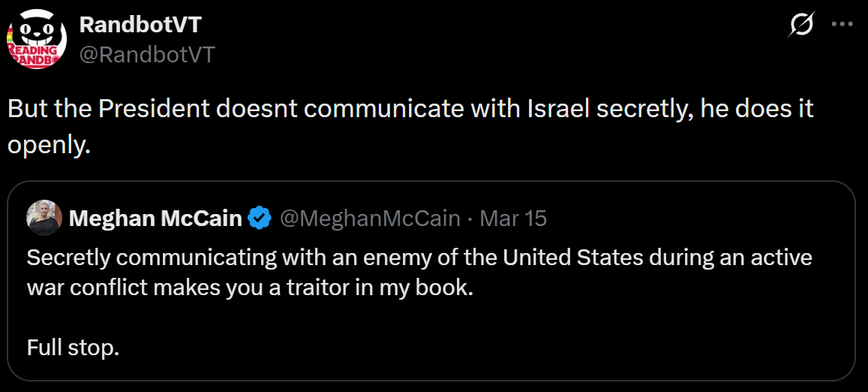Click Meghan McCain's small profile picture
The width and height of the screenshot is (868, 392).
click(44, 219)
